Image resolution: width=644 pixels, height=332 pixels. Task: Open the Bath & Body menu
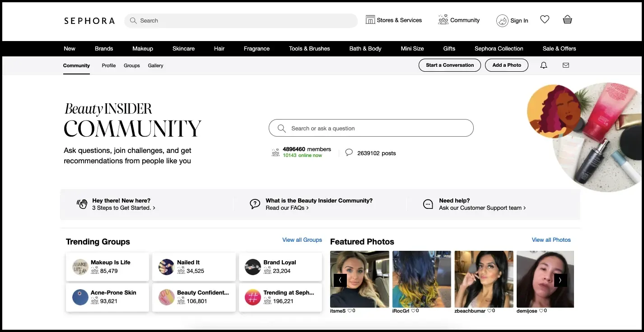(365, 49)
